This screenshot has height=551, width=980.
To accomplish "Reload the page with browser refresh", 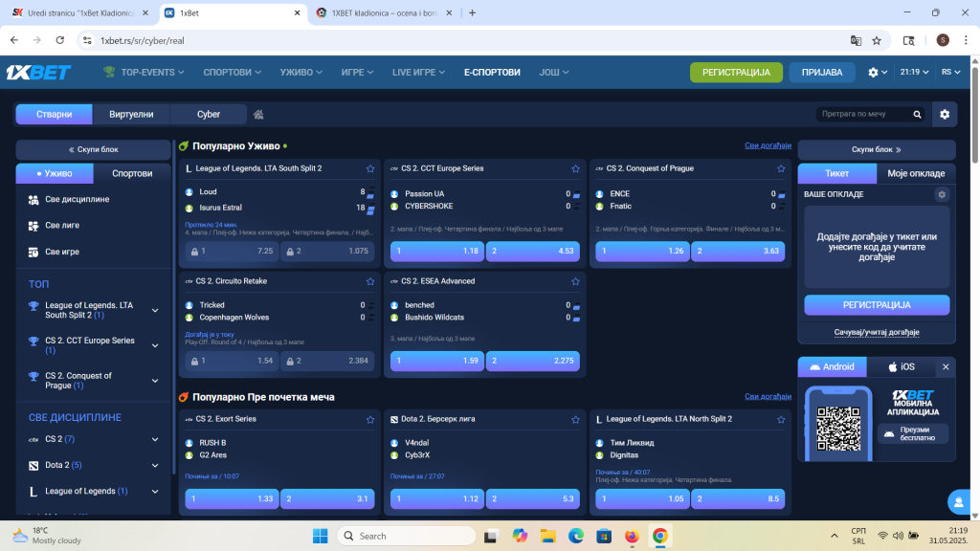I will 60,40.
